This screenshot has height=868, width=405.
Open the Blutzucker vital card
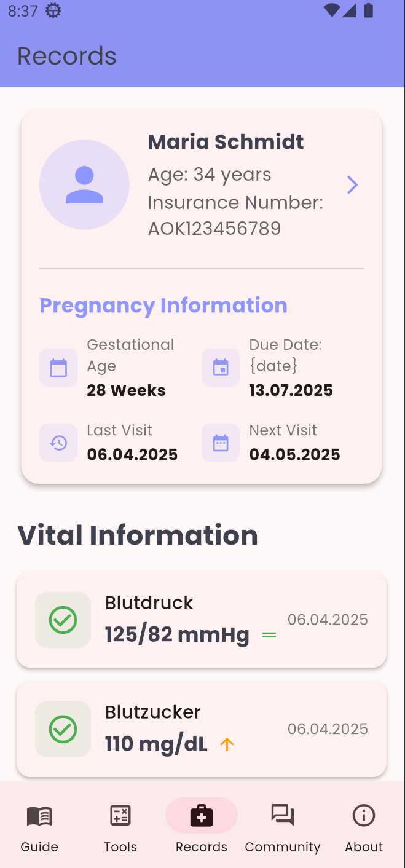click(202, 729)
